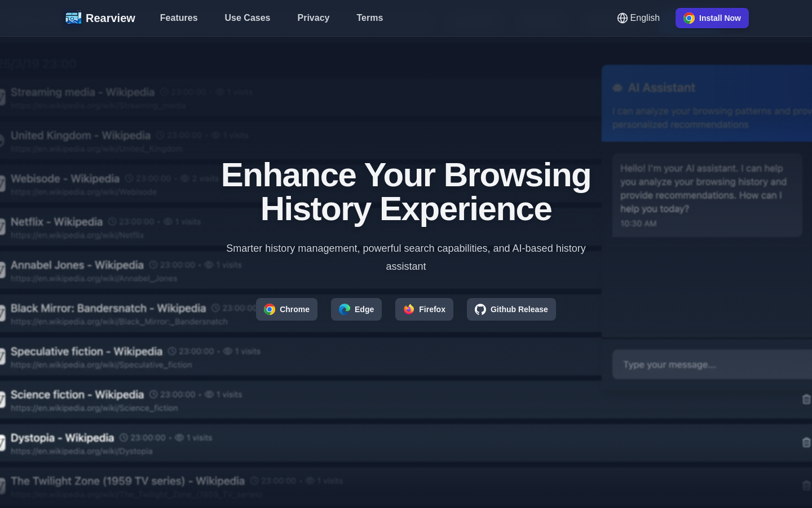Viewport: 812px width, 508px height.
Task: Open the Rearview home link text
Action: click(111, 18)
